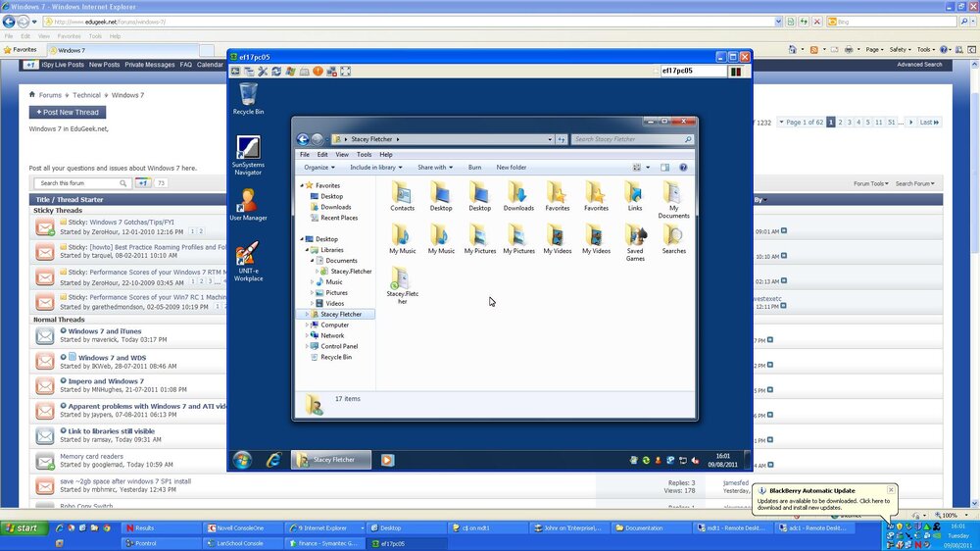Click the Explorer back arrow button
The image size is (980, 551).
(x=303, y=139)
